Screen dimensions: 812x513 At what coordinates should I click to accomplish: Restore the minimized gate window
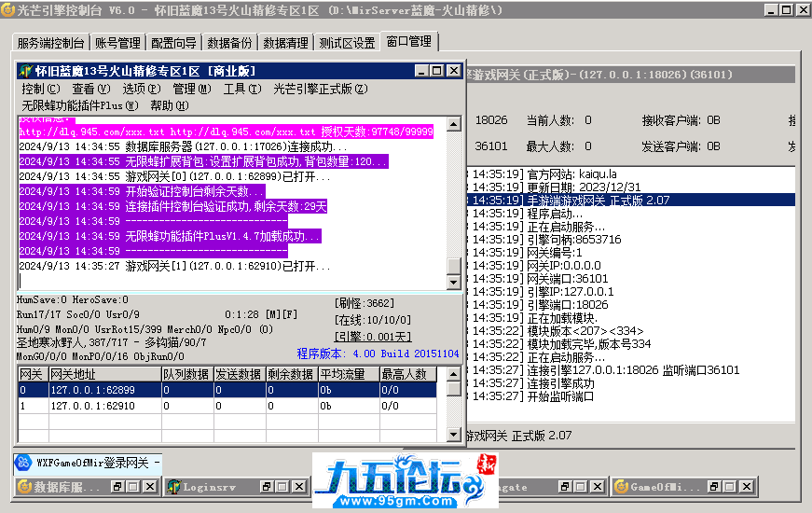(564, 487)
